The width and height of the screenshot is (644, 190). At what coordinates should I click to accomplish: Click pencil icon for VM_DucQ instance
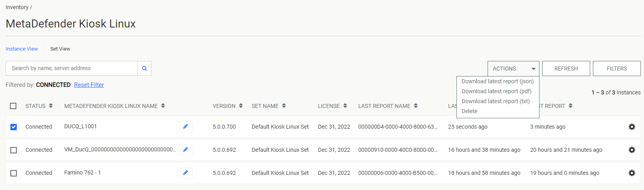(x=186, y=150)
